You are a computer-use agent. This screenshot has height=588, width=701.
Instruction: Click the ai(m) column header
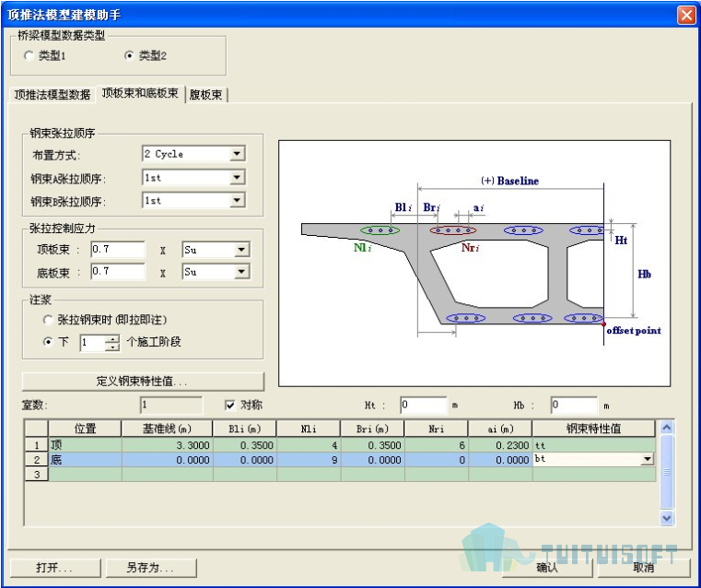[500, 429]
